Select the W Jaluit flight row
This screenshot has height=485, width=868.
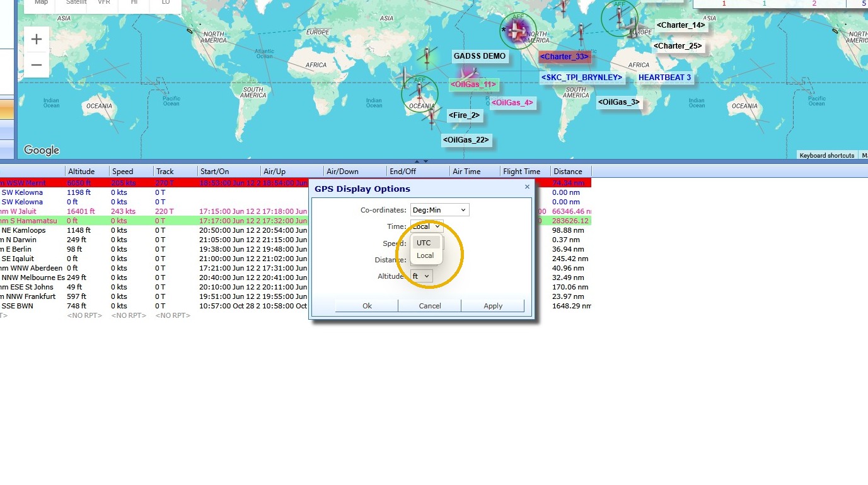click(x=296, y=211)
